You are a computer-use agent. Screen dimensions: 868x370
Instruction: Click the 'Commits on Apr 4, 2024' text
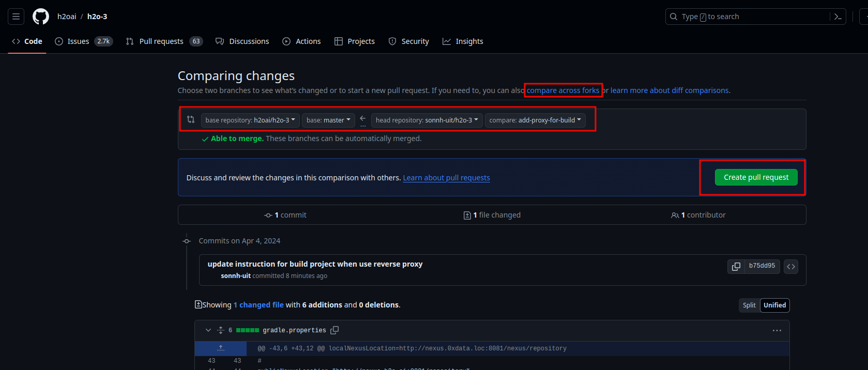pos(239,241)
